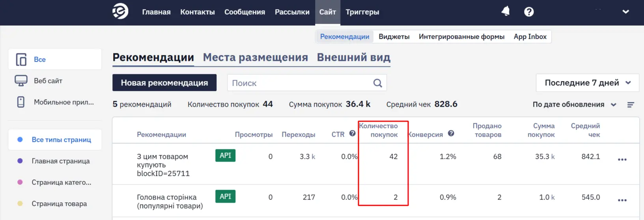Select the Все devices filter icon
The image size is (644, 220).
(x=21, y=60)
